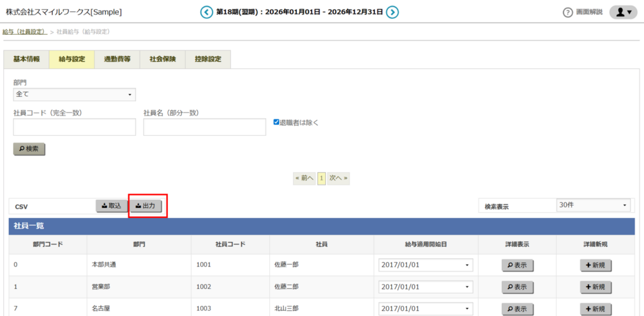Switch to the 社会保険 tab
Viewport: 644px width, 316px height.
(162, 59)
